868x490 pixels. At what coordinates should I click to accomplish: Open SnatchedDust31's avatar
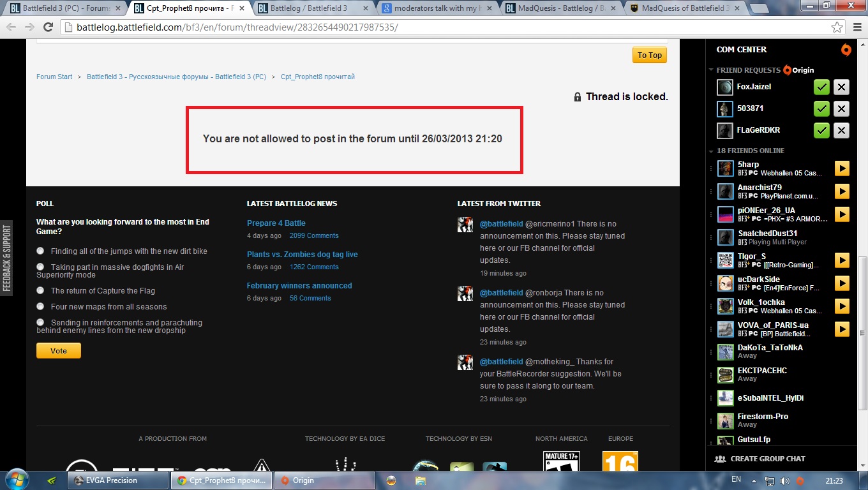pyautogui.click(x=725, y=237)
